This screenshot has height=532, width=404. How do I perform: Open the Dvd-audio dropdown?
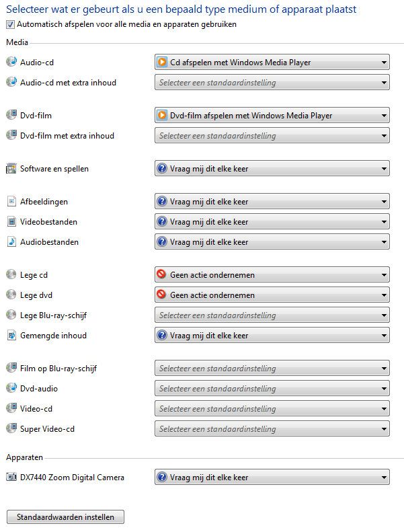(x=272, y=389)
